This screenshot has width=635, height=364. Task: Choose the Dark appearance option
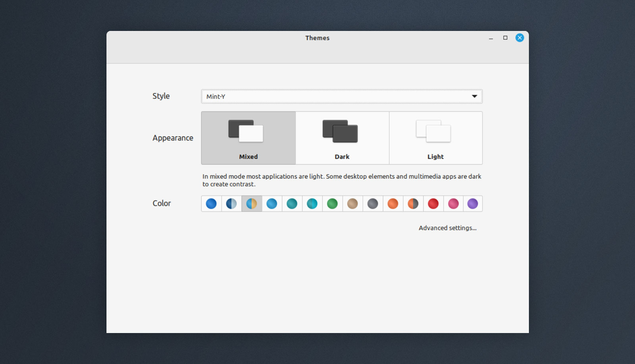click(x=342, y=138)
